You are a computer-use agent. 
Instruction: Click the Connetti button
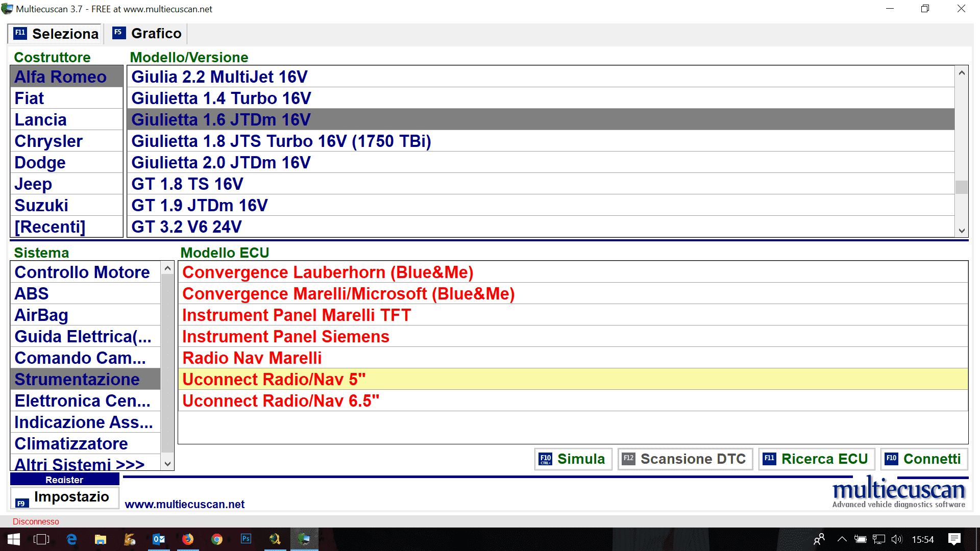click(924, 459)
